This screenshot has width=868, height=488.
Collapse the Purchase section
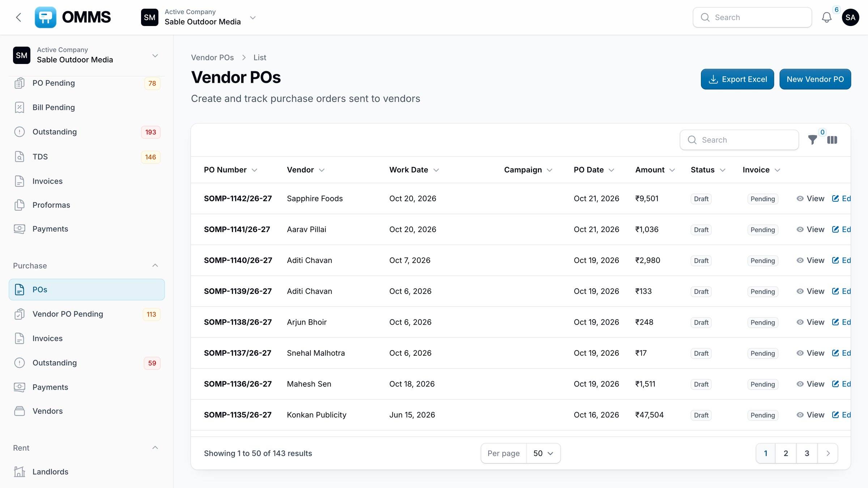(x=155, y=266)
